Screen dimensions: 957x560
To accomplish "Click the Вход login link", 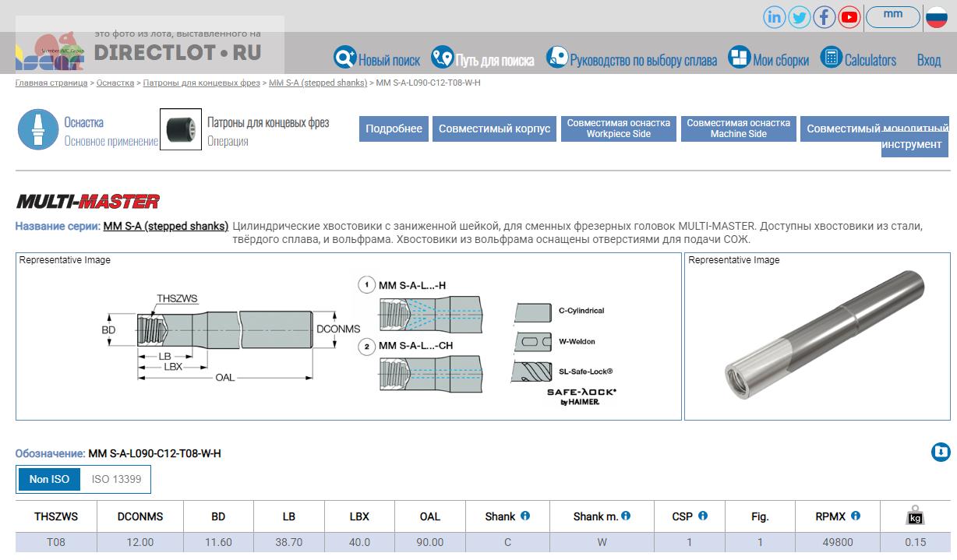I will 929,60.
